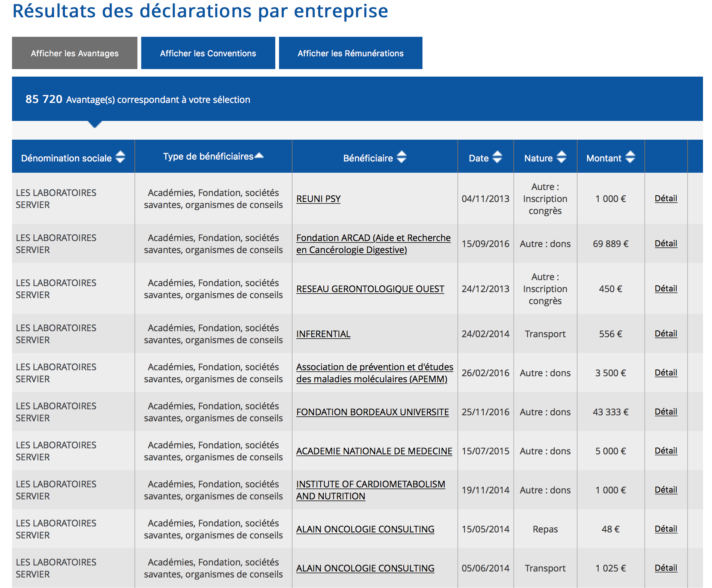Open Détail for the 48 € Repas row
Screen dimensions: 712x588
666,529
